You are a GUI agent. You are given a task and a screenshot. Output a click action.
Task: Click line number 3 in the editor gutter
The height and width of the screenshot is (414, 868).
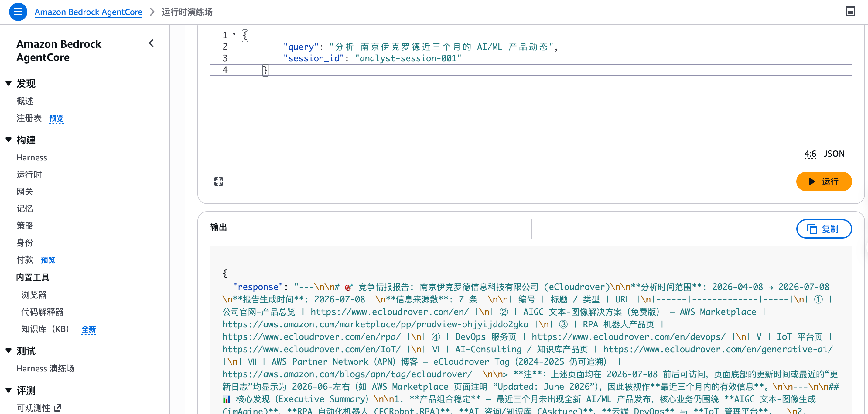pyautogui.click(x=225, y=58)
